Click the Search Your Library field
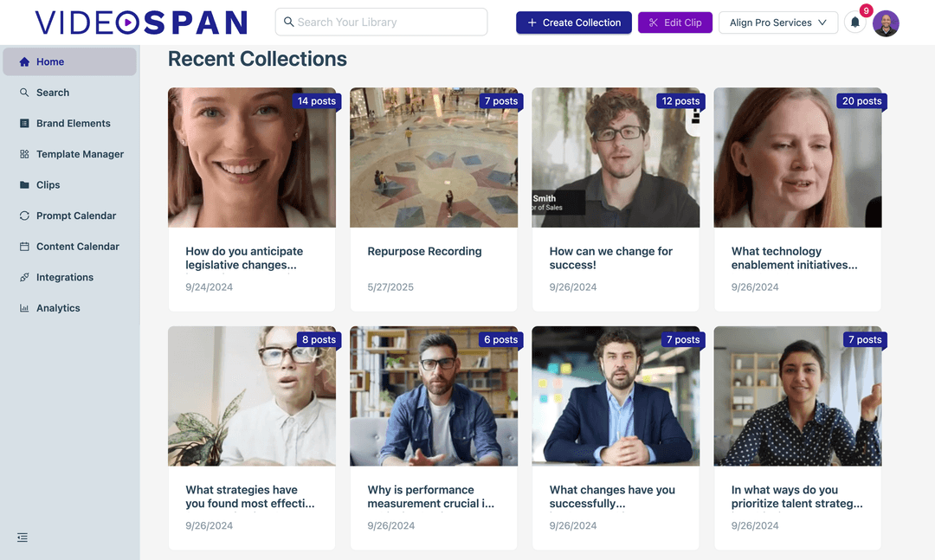This screenshot has width=935, height=560. (x=381, y=21)
